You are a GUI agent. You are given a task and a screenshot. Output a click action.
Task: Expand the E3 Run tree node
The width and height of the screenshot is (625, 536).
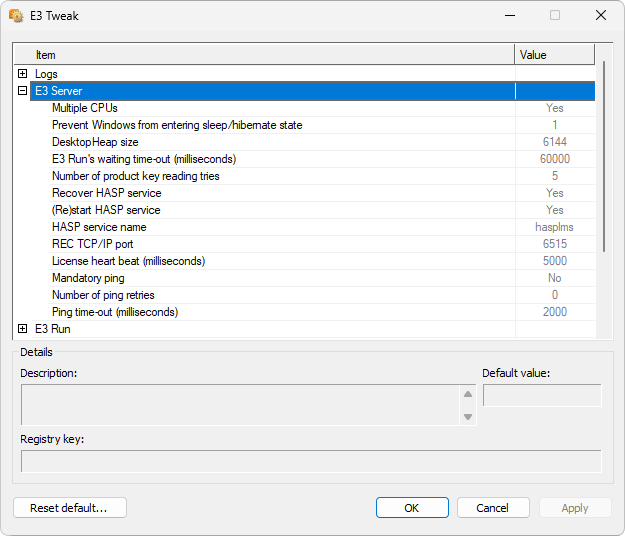pos(22,329)
